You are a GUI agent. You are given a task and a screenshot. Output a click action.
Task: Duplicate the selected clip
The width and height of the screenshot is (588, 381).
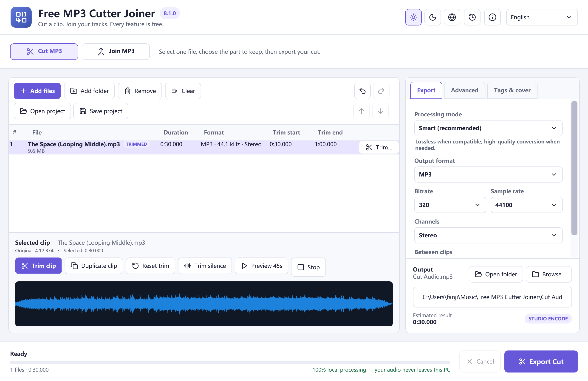(x=94, y=266)
